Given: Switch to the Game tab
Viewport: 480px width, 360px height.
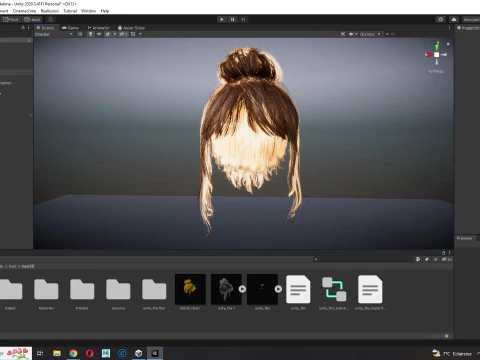Looking at the screenshot, I should [x=70, y=28].
